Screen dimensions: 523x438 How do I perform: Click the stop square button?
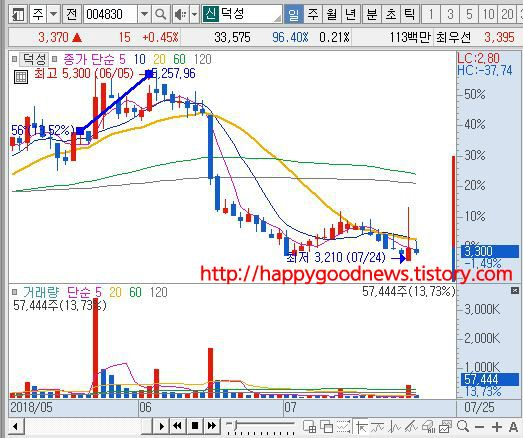coord(195,426)
